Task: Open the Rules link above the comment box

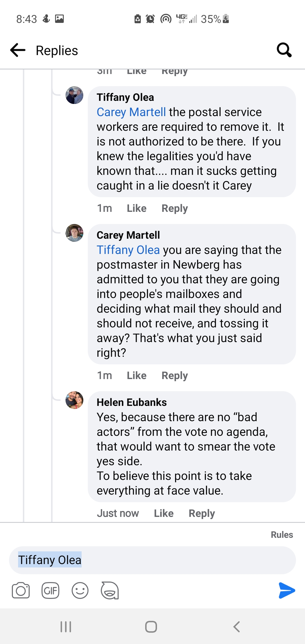Action: (x=282, y=535)
